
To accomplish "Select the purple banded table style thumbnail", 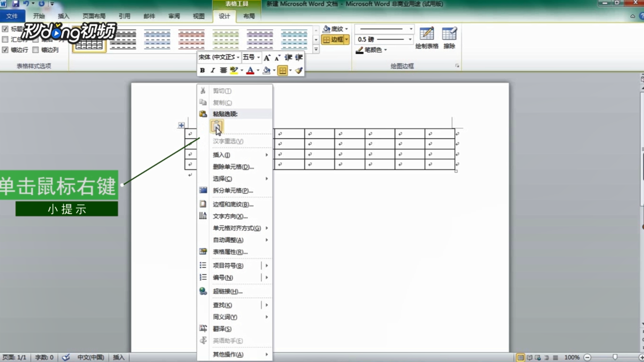I will point(260,39).
